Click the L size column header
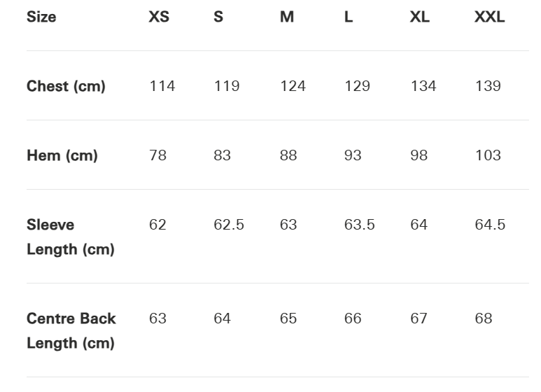This screenshot has height=392, width=541. [349, 17]
